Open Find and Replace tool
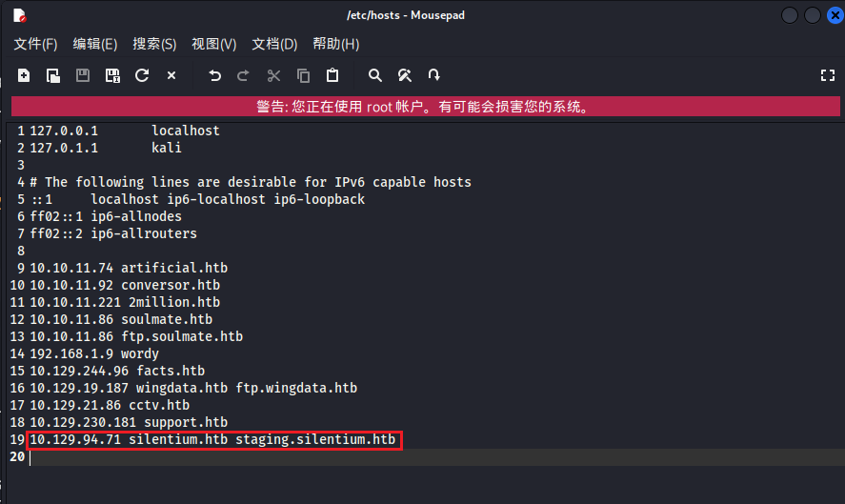 (x=405, y=75)
